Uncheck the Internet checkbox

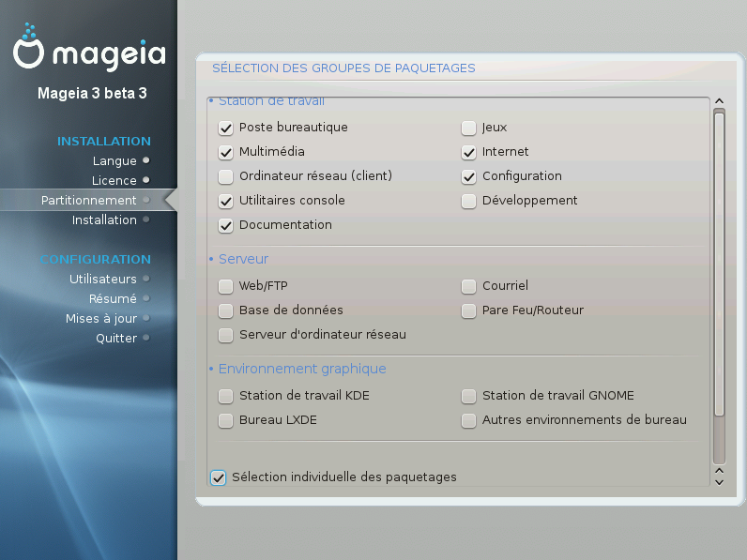coord(469,152)
